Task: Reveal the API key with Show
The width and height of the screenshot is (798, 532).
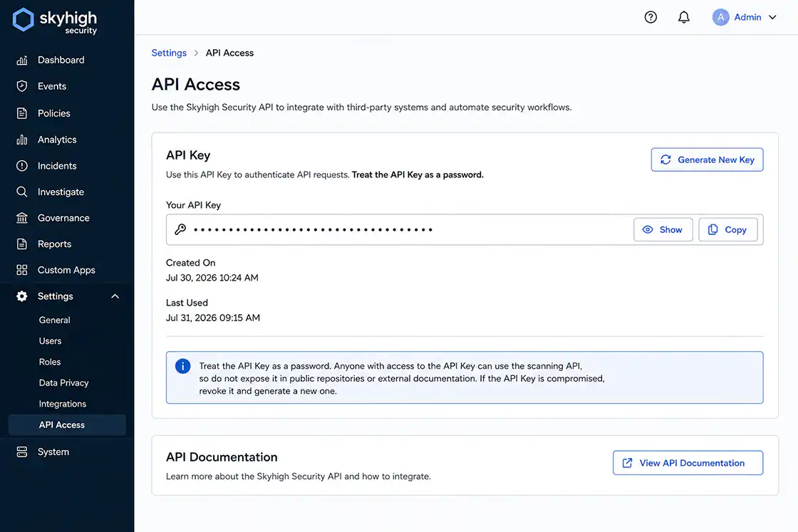Action: 663,230
